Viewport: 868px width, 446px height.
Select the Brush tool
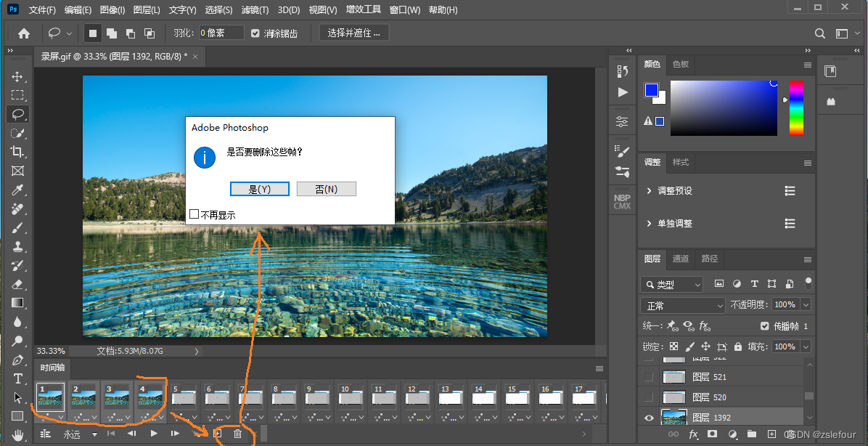pos(17,227)
